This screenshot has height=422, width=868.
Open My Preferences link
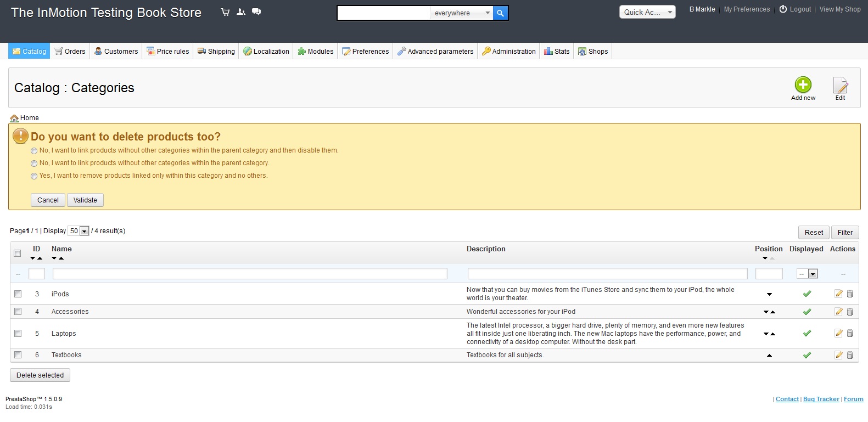pos(747,9)
